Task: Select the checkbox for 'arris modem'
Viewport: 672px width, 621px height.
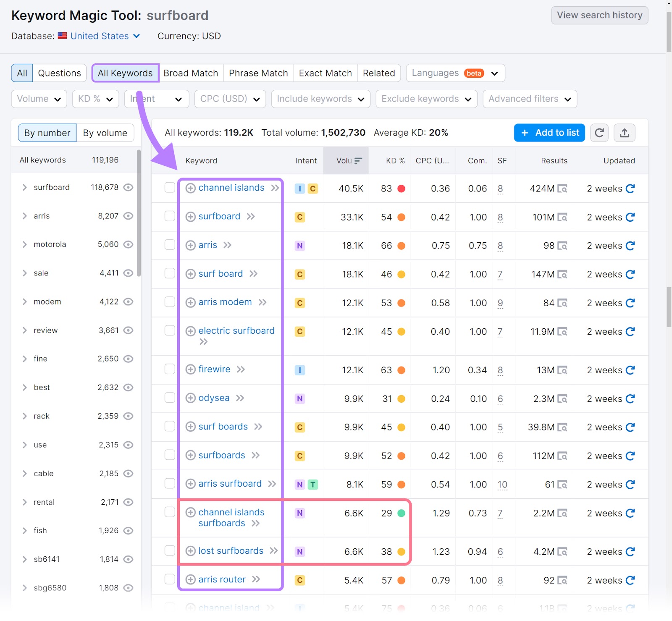Action: point(170,302)
